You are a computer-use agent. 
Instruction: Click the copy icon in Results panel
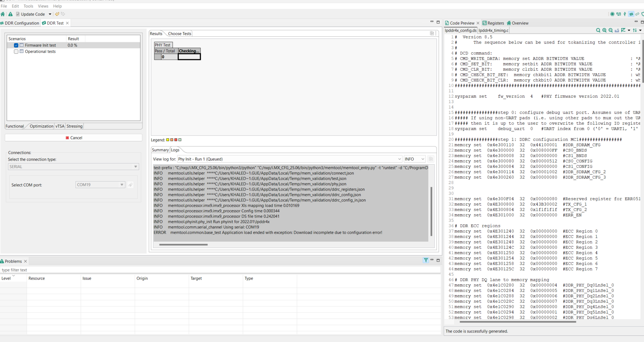click(432, 33)
